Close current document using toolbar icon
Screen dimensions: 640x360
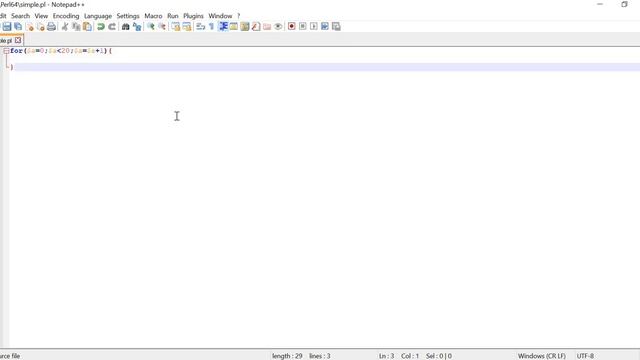click(30, 27)
